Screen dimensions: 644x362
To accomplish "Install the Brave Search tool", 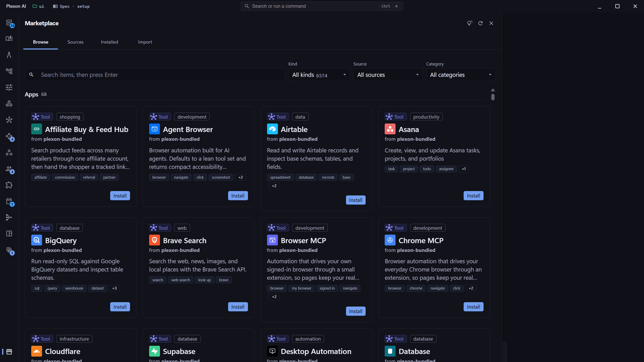I will pos(238,307).
